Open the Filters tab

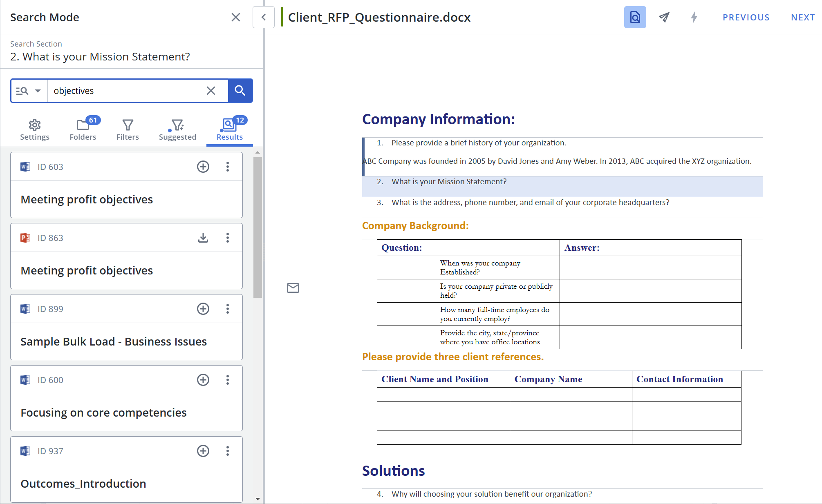(128, 130)
